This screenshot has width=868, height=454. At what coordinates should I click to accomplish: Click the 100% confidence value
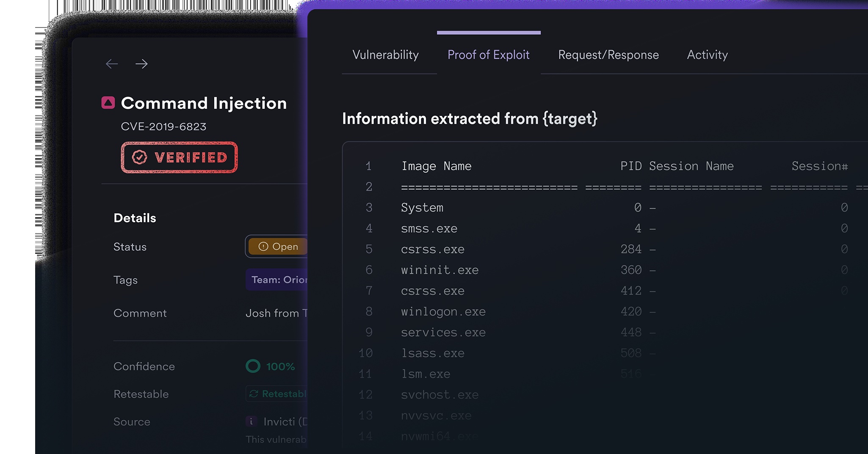[280, 366]
